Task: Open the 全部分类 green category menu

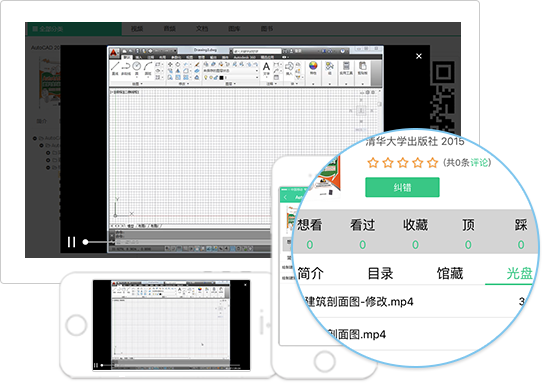Action: [x=73, y=29]
